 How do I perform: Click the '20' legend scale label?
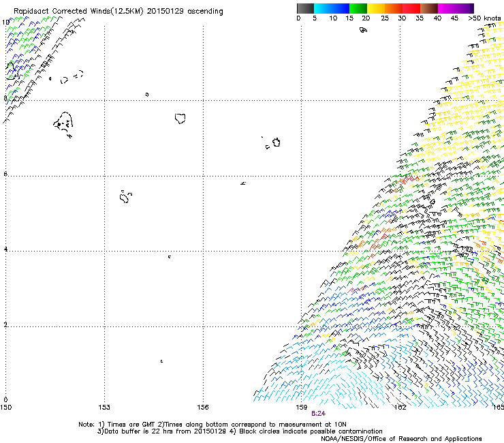click(x=366, y=18)
